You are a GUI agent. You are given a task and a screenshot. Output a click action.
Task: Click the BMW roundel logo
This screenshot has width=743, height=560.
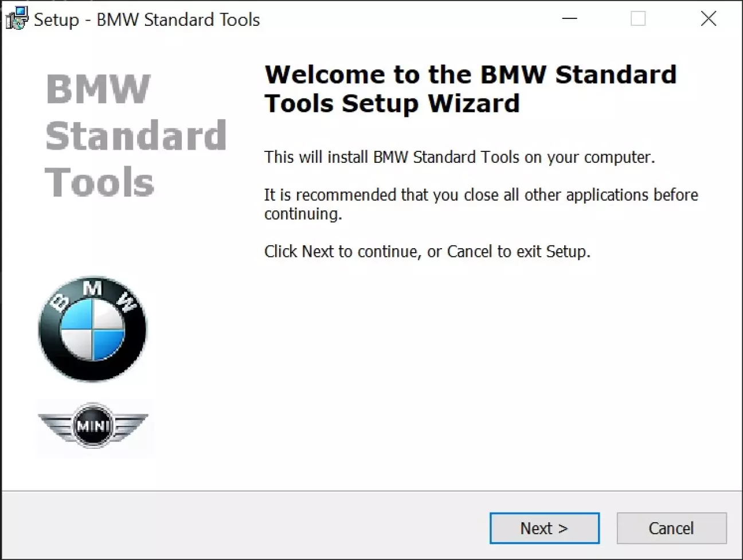[92, 329]
